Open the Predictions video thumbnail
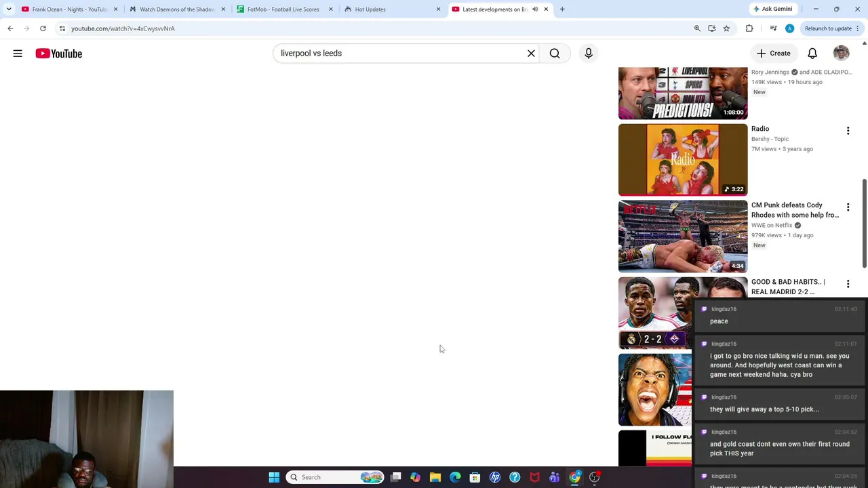 683,93
